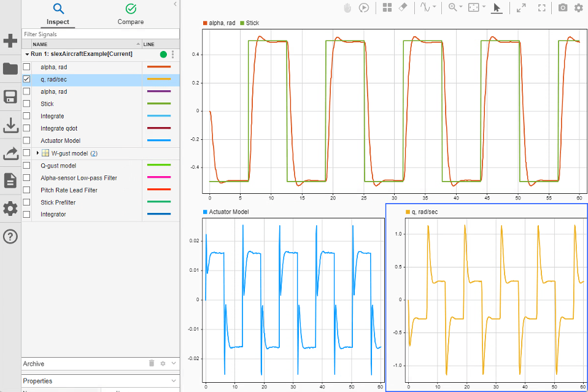Select the alpha, rad and Stick top plot
Viewport: 588px width, 392px height.
tap(394, 111)
